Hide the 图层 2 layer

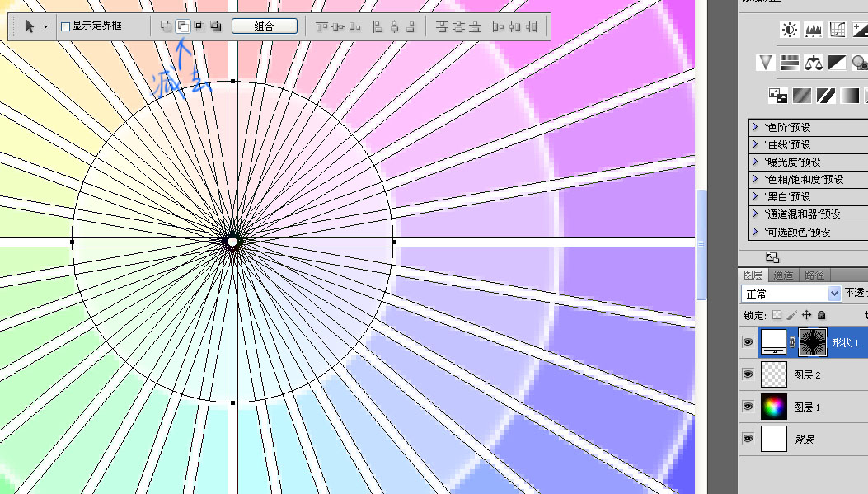pyautogui.click(x=748, y=374)
